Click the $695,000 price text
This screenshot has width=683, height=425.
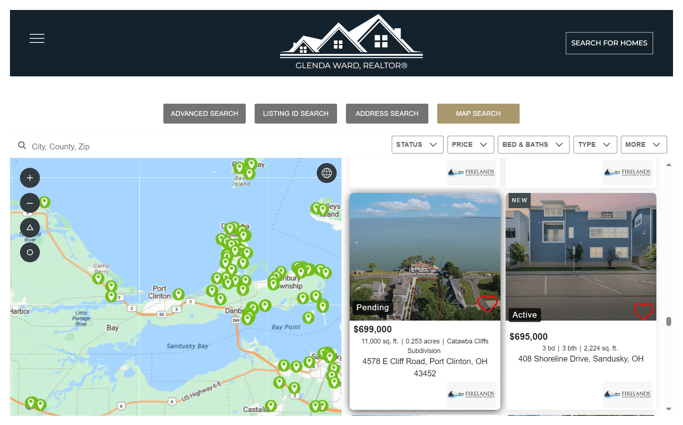528,337
